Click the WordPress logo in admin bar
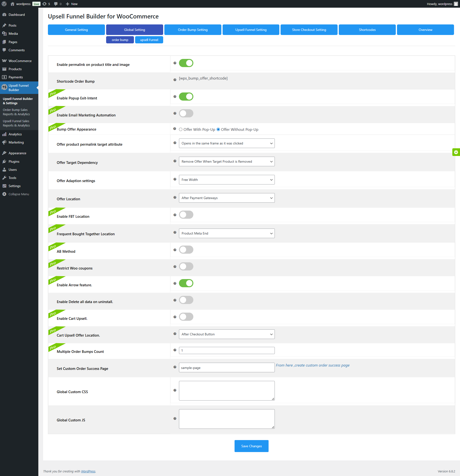The image size is (460, 476). (4, 4)
